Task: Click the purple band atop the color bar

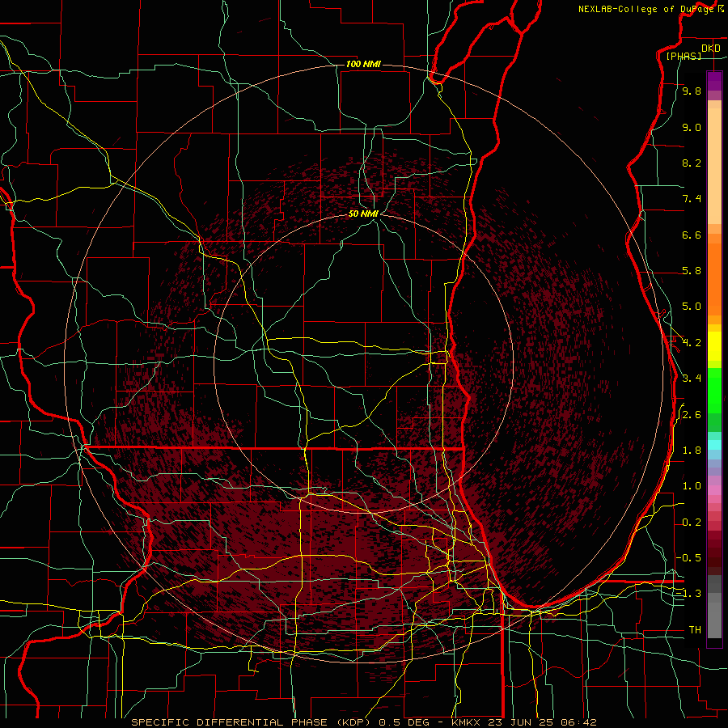Action: (714, 81)
